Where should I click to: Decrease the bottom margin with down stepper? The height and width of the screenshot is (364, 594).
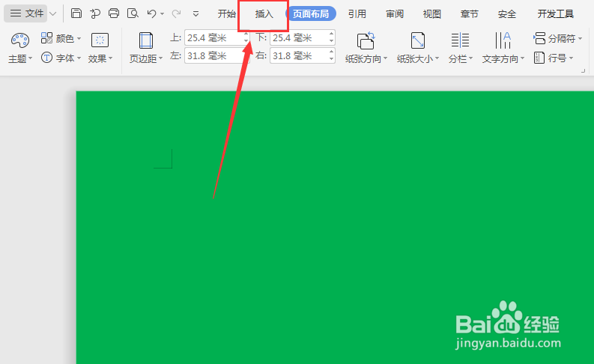[x=332, y=41]
